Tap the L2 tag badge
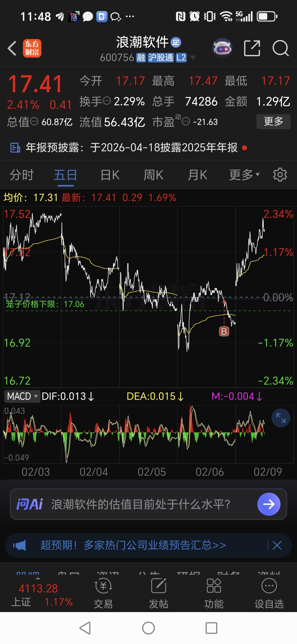The height and width of the screenshot is (644, 297). [181, 58]
